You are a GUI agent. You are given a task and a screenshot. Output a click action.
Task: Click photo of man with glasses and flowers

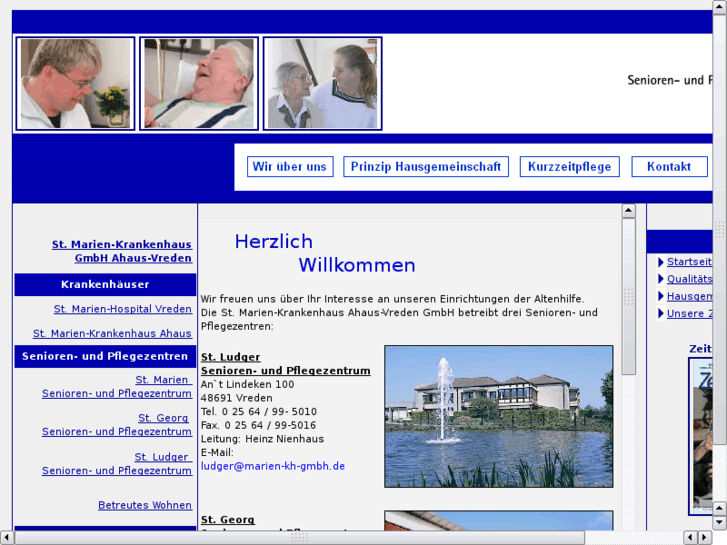tap(76, 83)
